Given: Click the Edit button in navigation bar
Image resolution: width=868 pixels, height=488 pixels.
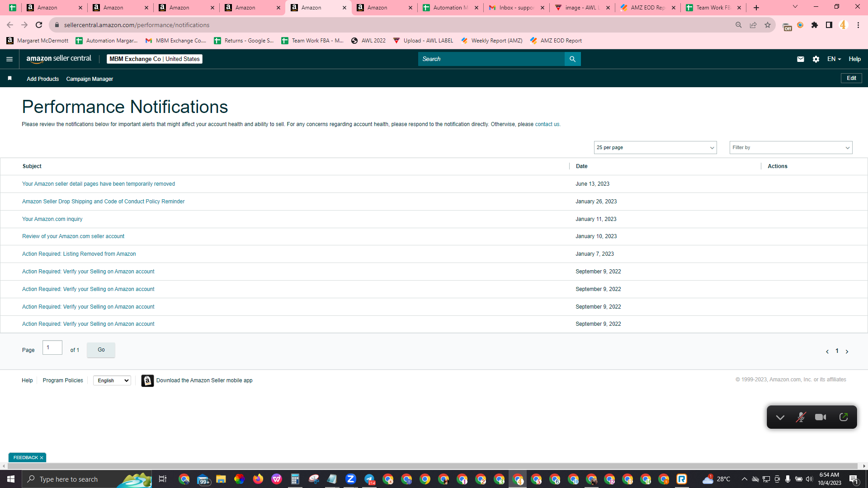Looking at the screenshot, I should tap(851, 78).
